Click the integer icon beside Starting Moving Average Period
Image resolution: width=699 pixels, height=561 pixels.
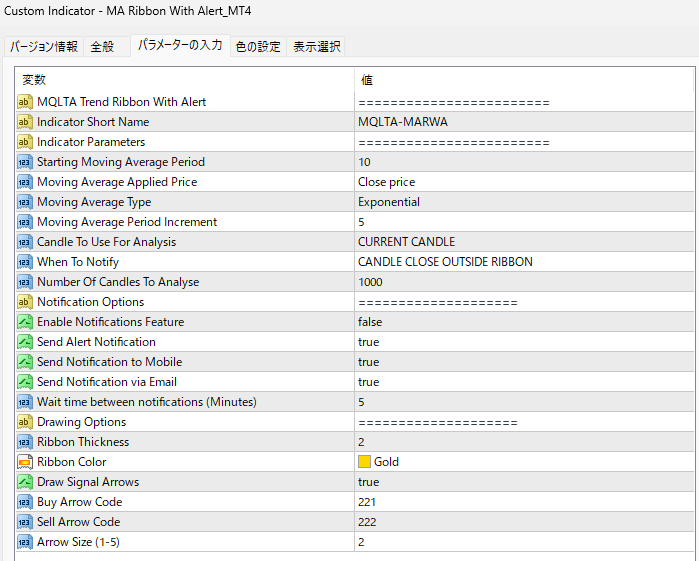coord(25,162)
